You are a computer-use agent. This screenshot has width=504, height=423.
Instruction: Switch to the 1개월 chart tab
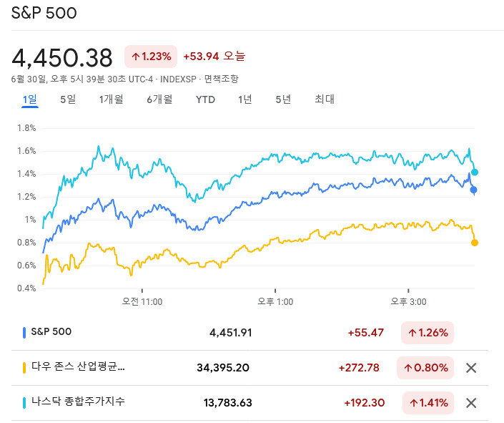(x=111, y=99)
